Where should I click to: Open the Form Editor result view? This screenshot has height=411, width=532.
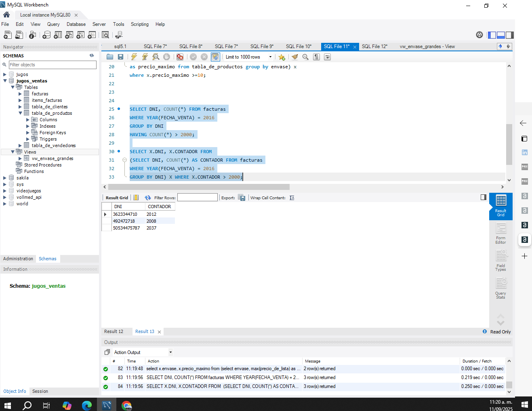click(x=500, y=234)
